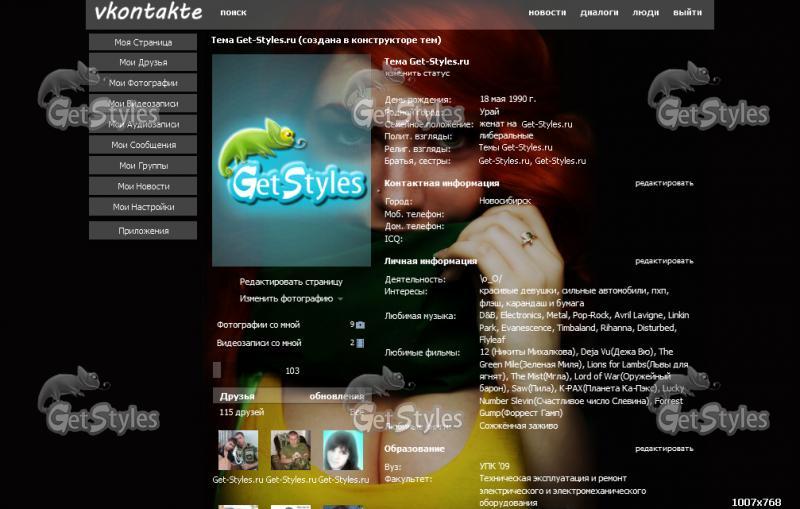The height and width of the screenshot is (509, 800).
Task: Click редактировать beside Личная информация
Action: (x=664, y=261)
